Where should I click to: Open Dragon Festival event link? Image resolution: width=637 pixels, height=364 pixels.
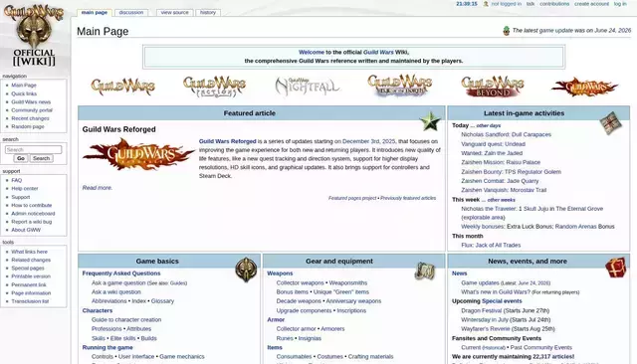482,311
